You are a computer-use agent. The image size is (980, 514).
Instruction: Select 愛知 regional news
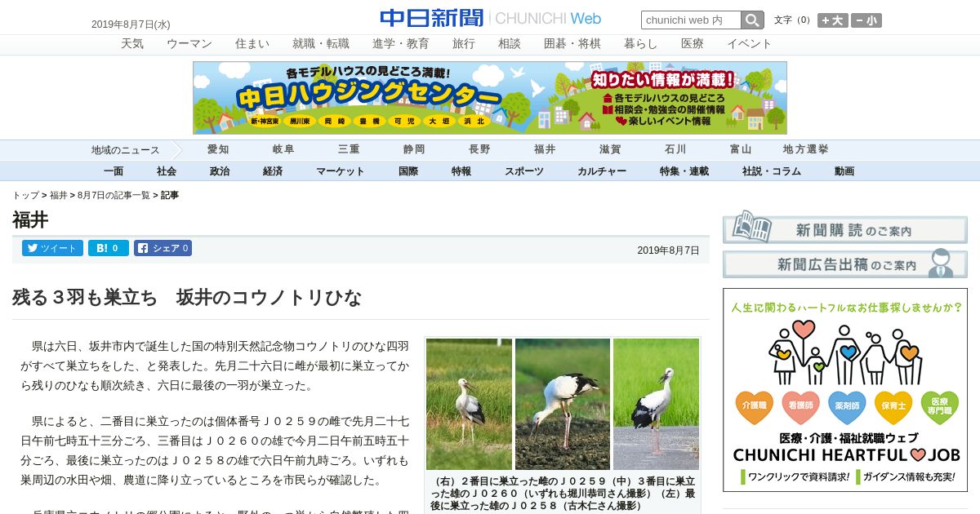[218, 149]
